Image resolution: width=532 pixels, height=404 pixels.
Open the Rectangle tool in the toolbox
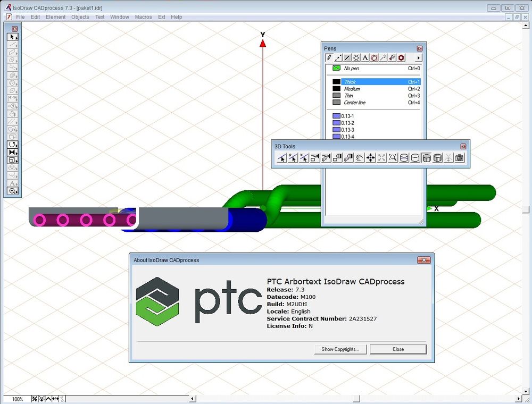12,52
